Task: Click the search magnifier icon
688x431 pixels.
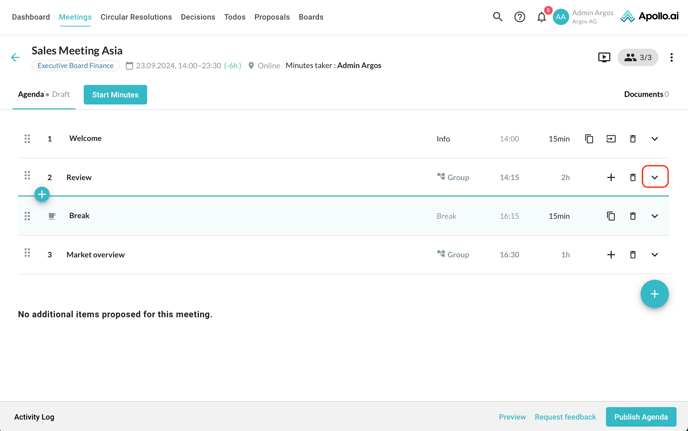Action: click(497, 17)
